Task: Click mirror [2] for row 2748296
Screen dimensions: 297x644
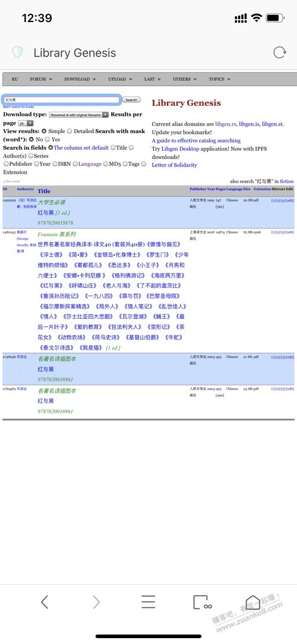Action: [278, 357]
